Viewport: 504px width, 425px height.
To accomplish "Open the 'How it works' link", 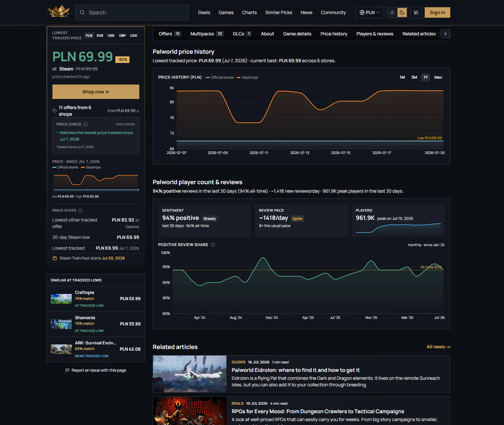I will coord(125,124).
